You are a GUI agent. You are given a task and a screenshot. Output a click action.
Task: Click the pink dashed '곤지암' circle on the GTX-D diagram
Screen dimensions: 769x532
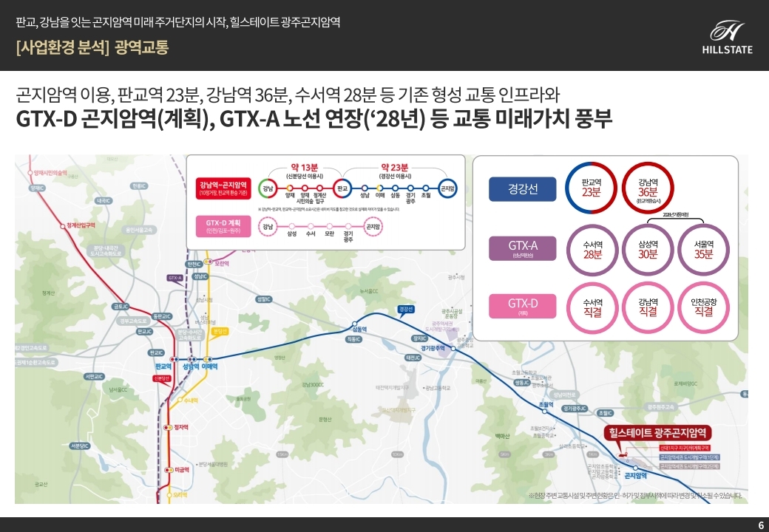pyautogui.click(x=373, y=227)
